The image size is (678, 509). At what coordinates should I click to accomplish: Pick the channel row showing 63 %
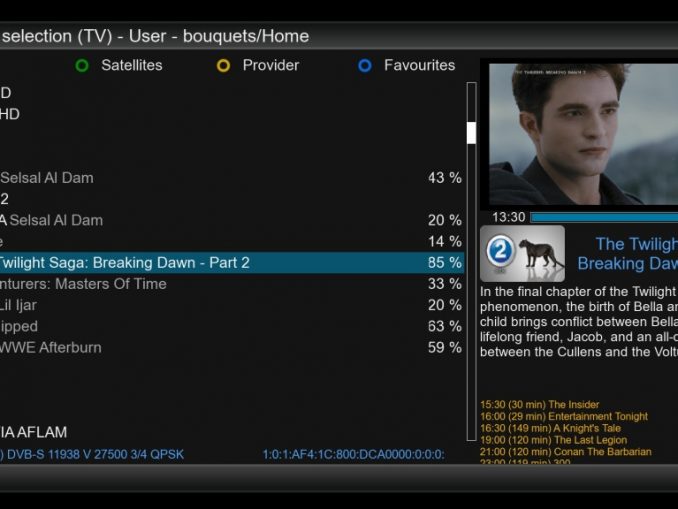[232, 326]
